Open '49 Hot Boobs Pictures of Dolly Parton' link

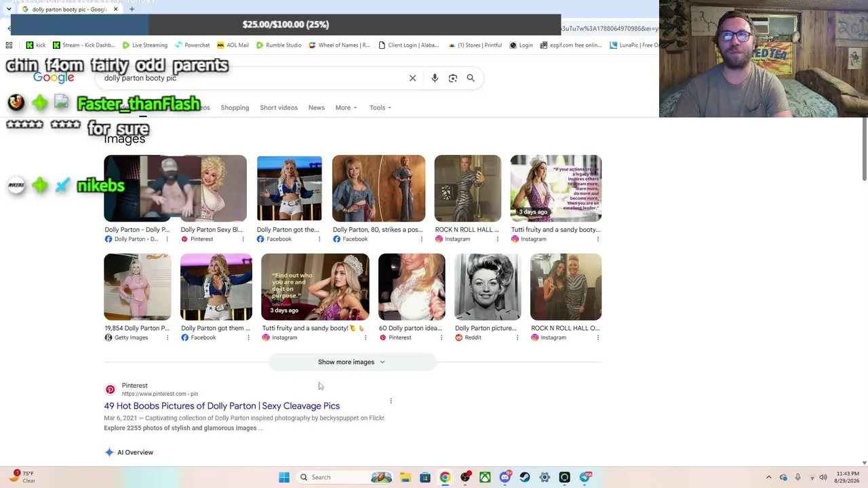coord(222,406)
